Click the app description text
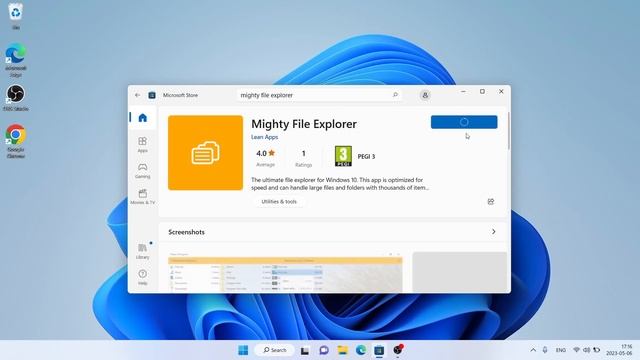The image size is (640, 360). point(340,184)
